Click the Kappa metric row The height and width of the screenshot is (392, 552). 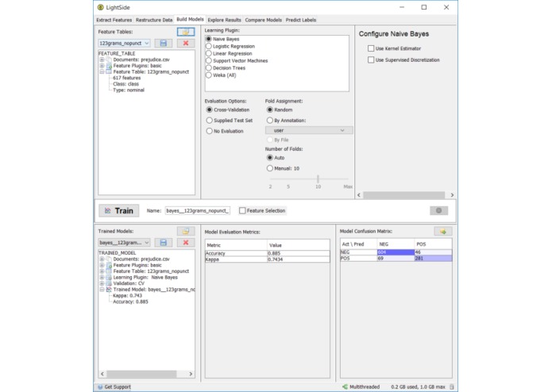[x=268, y=259]
